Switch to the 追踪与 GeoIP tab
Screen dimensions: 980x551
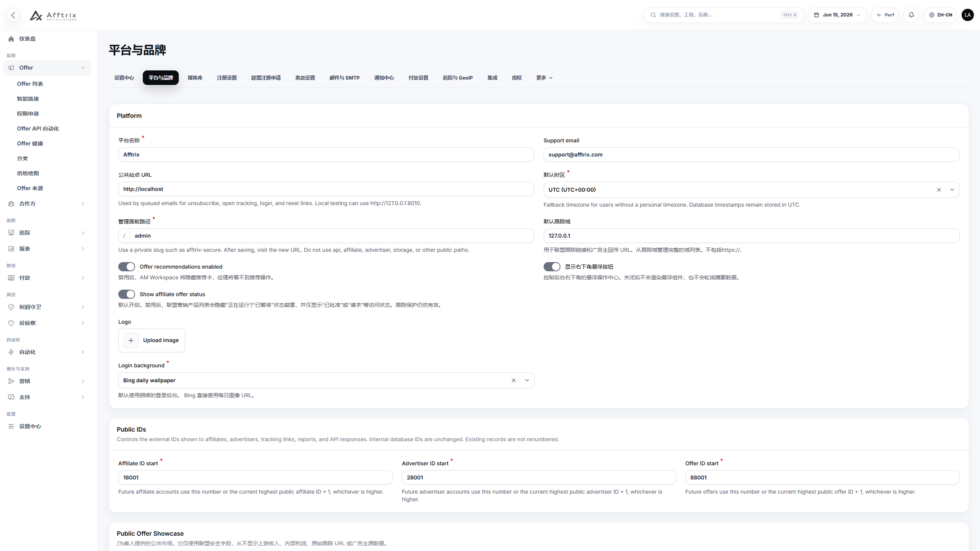[x=457, y=78]
